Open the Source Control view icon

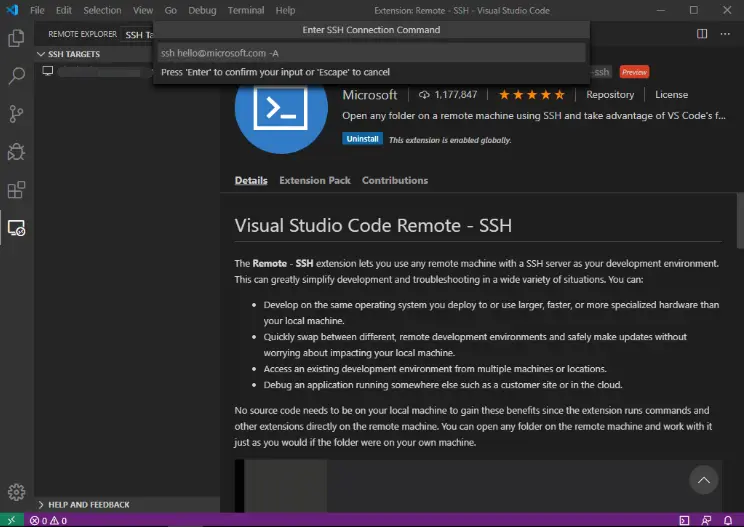16,114
